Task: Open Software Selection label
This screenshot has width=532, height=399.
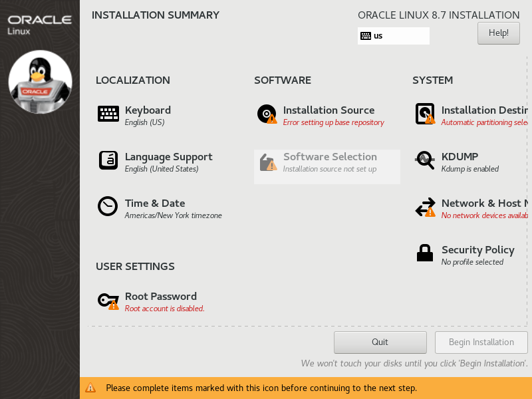Action: [330, 157]
